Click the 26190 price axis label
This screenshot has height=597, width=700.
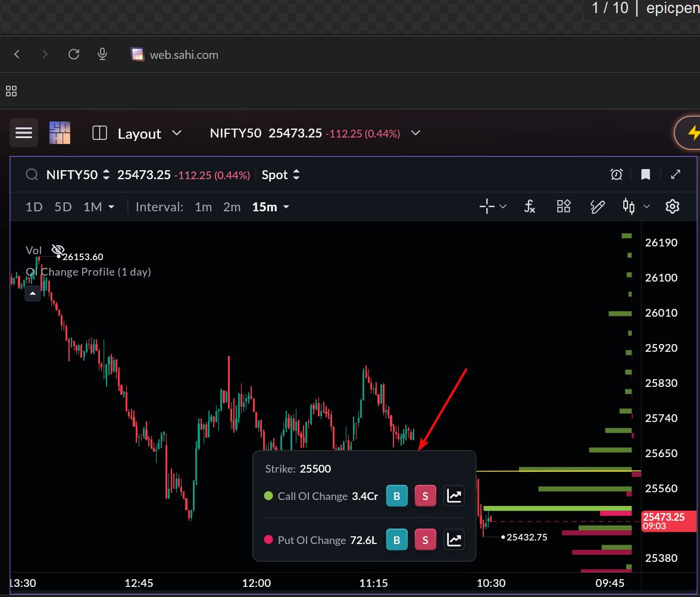point(661,242)
